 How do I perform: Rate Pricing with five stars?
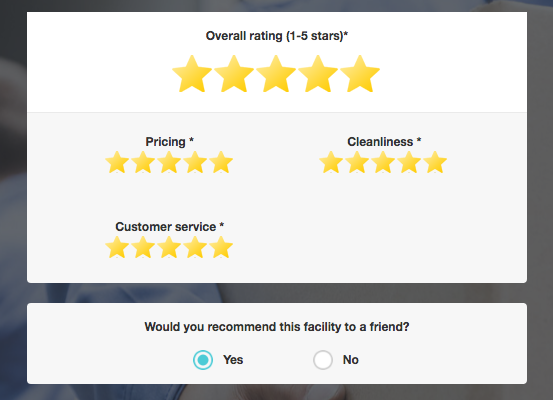click(221, 162)
